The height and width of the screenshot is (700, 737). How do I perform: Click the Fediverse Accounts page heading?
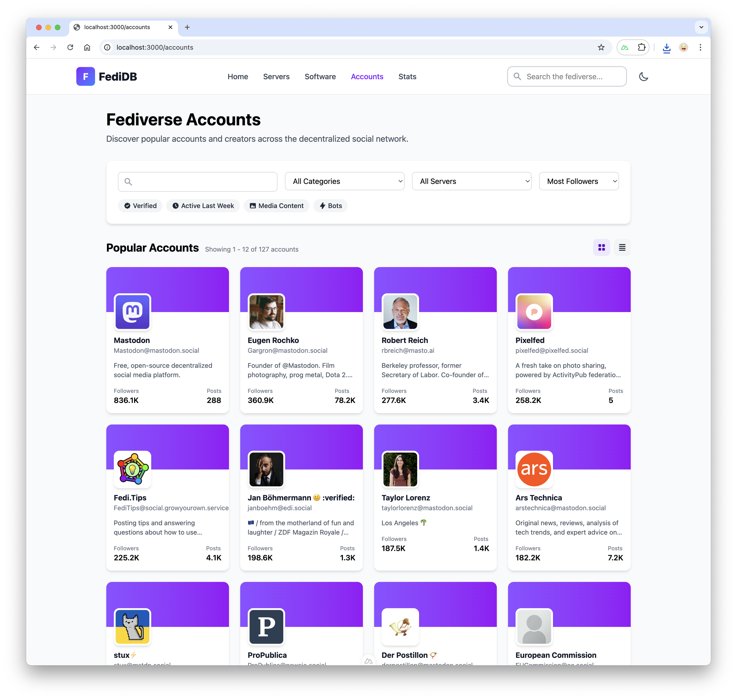click(x=183, y=119)
